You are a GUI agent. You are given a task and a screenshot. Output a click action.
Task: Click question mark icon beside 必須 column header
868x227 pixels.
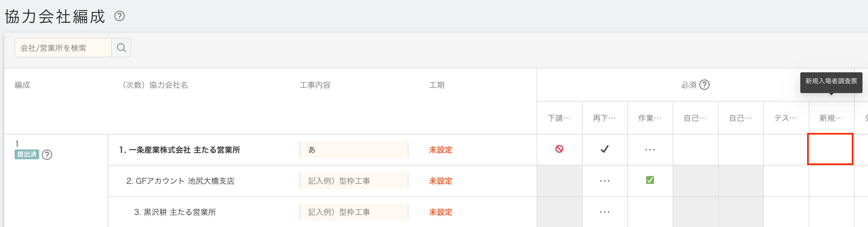tap(705, 85)
